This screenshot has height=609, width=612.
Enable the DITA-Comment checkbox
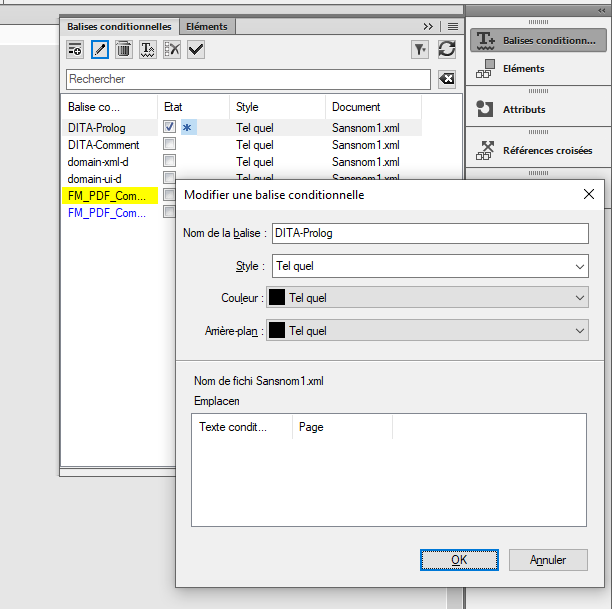(170, 145)
